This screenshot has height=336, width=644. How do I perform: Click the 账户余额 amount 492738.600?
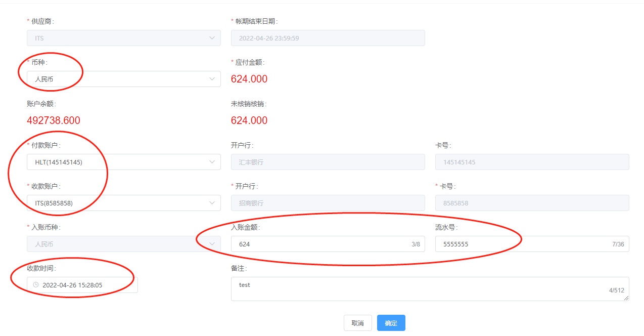coord(54,120)
